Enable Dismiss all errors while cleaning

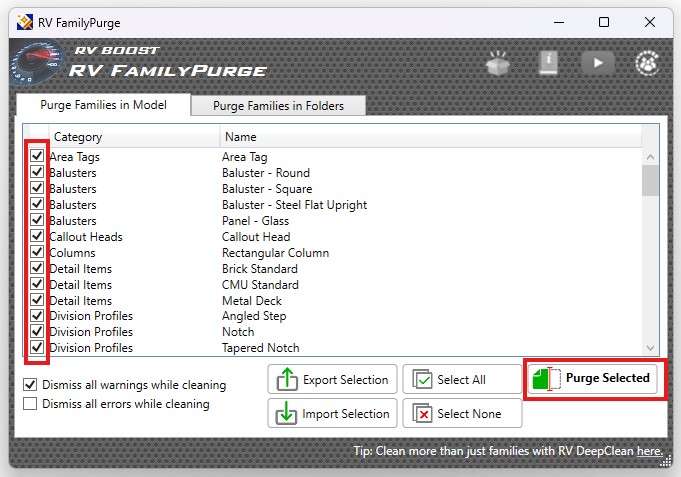30,404
